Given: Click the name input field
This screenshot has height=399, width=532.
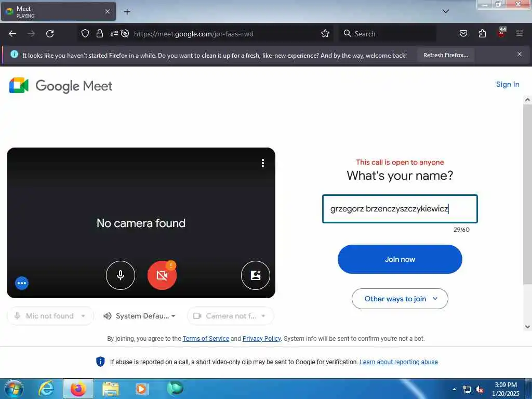Looking at the screenshot, I should (400, 209).
